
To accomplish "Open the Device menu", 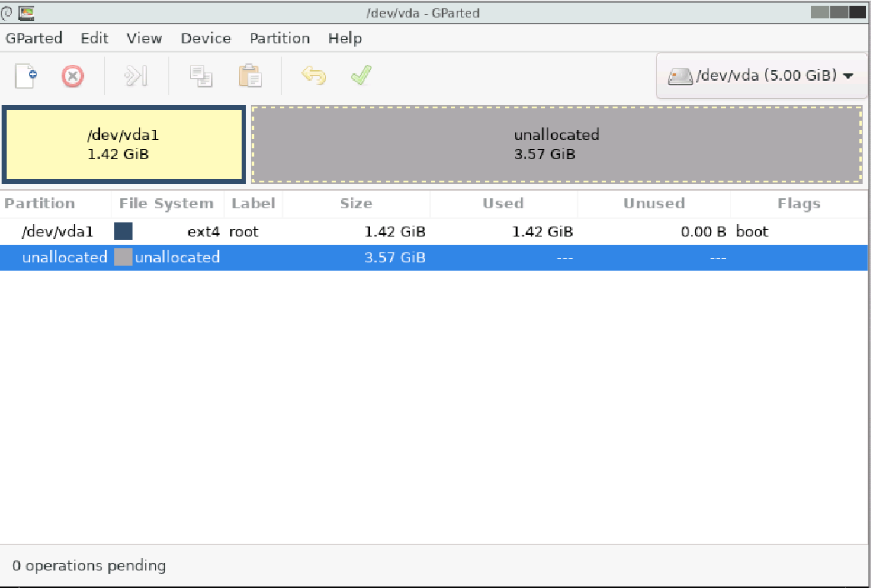I will click(x=206, y=38).
